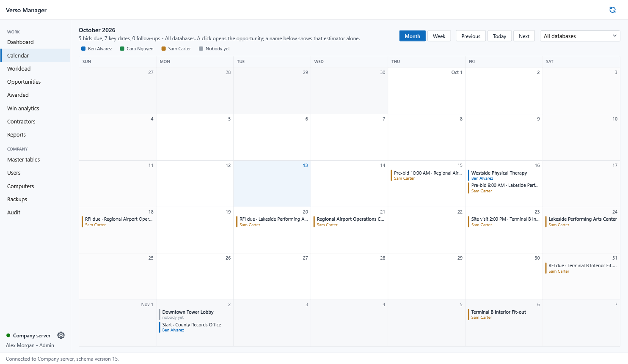Open Downtown Tower Lobby event
This screenshot has width=628, height=364.
tap(195, 315)
